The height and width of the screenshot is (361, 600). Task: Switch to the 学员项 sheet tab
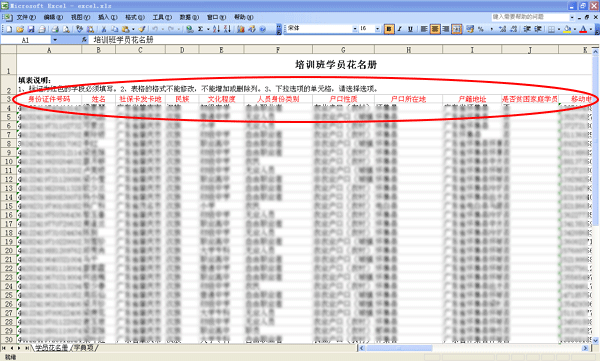click(x=84, y=348)
